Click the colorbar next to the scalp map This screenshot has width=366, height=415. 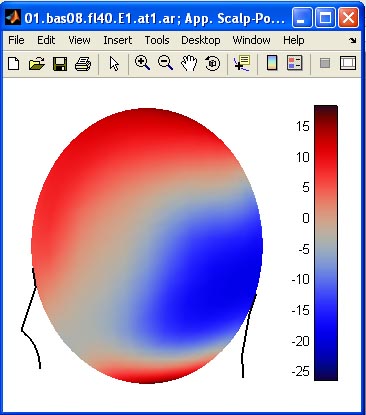326,243
